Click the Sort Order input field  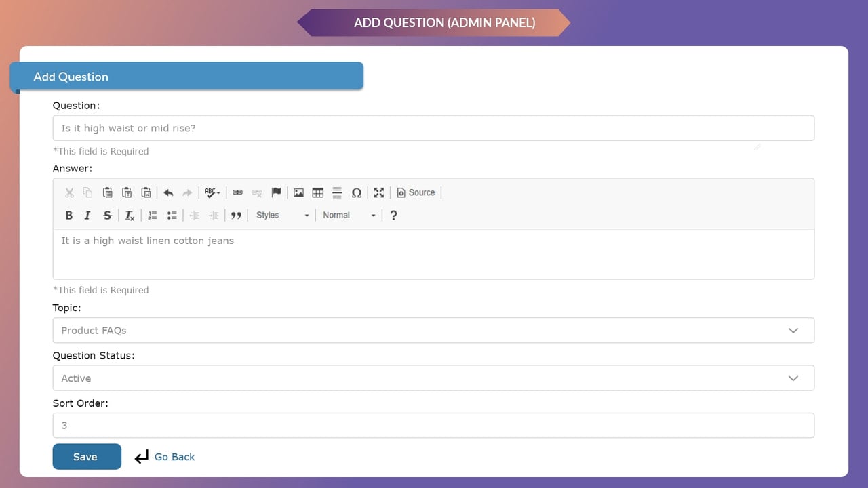pos(433,426)
